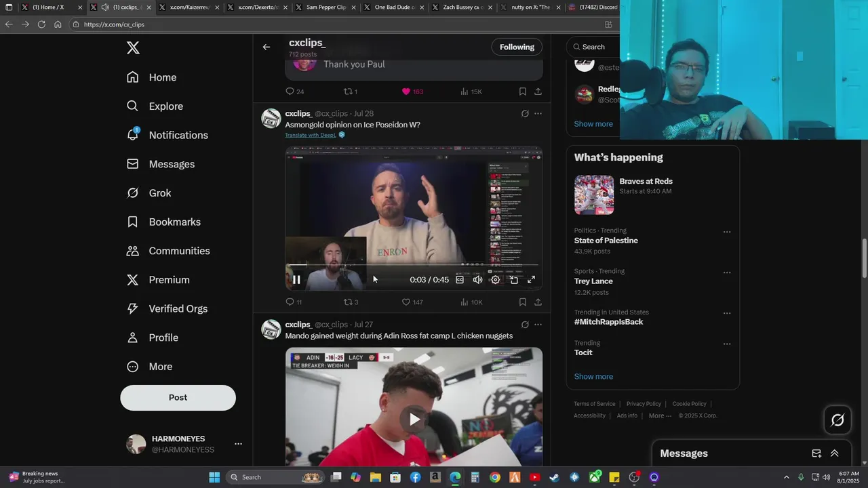Open Steam from the taskbar

tap(554, 477)
